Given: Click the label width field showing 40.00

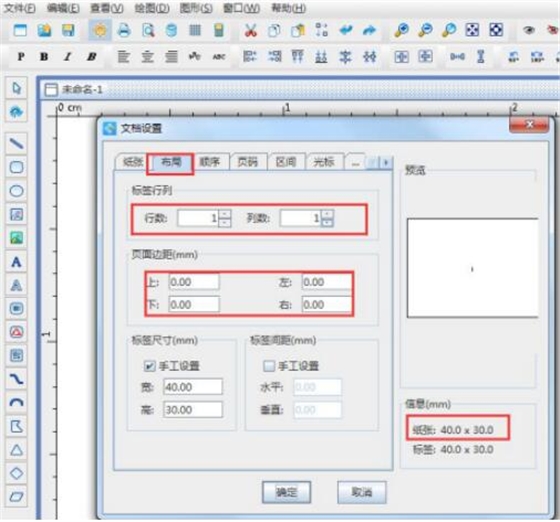Looking at the screenshot, I should pos(193,387).
